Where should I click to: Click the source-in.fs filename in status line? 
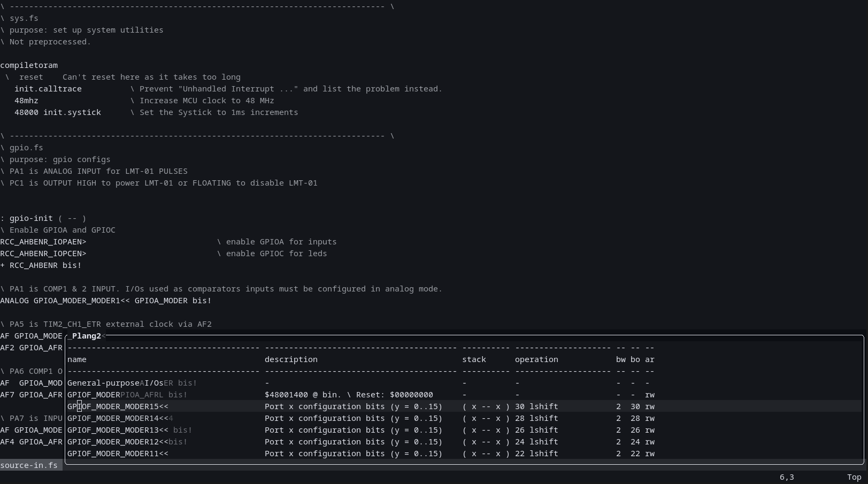(x=29, y=465)
